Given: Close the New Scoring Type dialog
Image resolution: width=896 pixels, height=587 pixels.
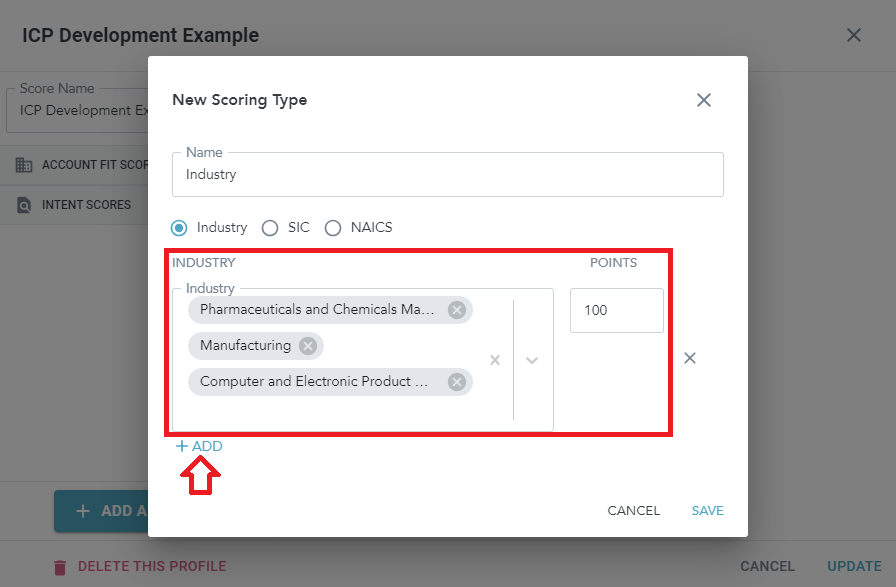Looking at the screenshot, I should pyautogui.click(x=704, y=100).
